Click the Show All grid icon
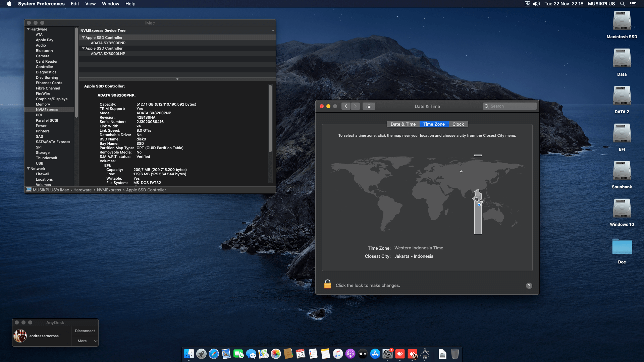 coord(369,106)
